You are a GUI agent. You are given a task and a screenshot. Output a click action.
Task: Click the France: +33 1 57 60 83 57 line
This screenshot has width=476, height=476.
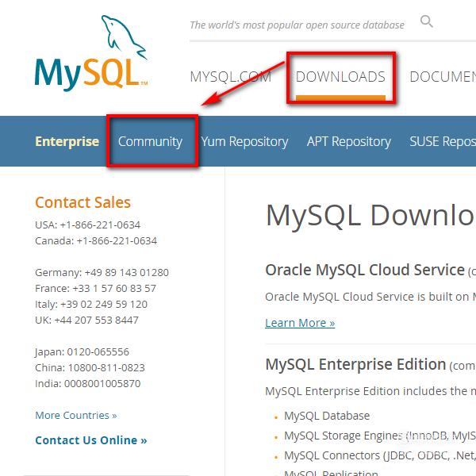click(x=95, y=289)
